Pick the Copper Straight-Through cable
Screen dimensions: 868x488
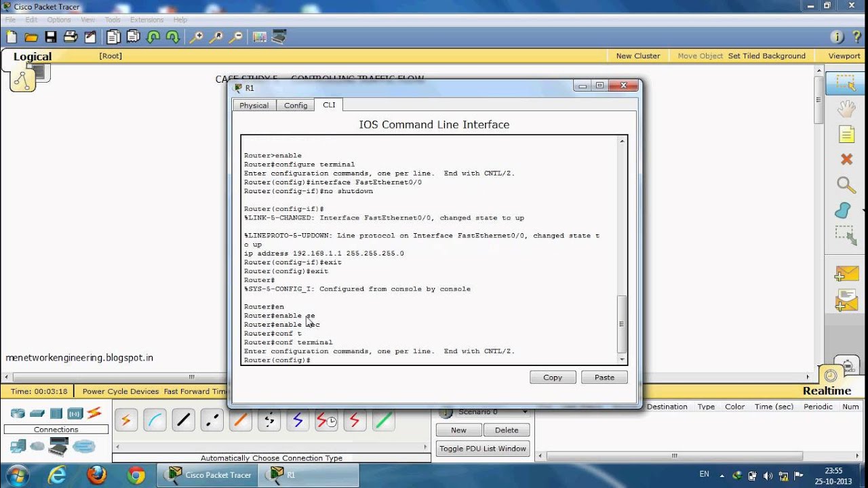click(183, 421)
